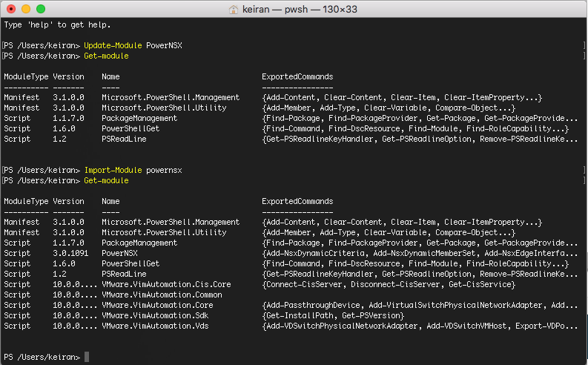The height and width of the screenshot is (365, 588).
Task: Click the VMware.VimAutomation.Sdk module entry
Action: point(155,315)
